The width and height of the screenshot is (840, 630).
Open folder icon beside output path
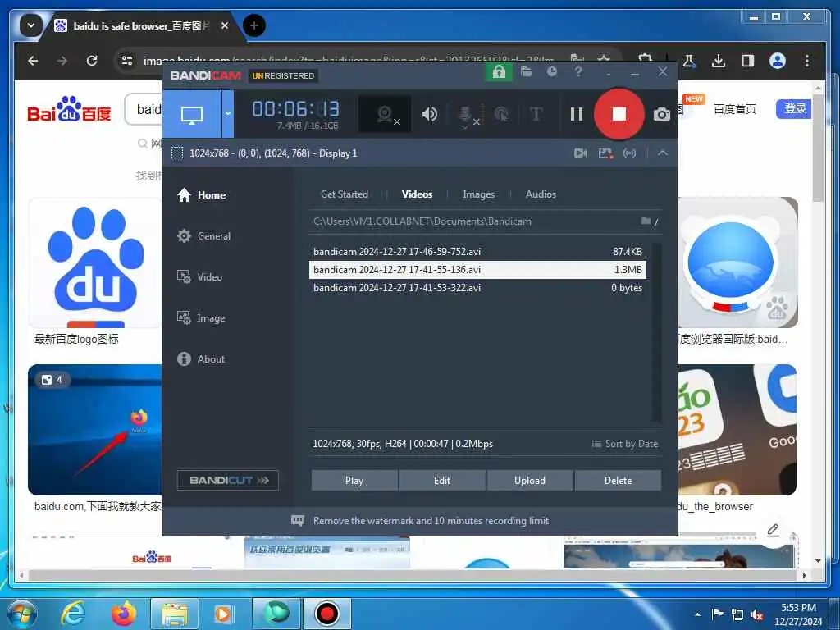point(646,221)
